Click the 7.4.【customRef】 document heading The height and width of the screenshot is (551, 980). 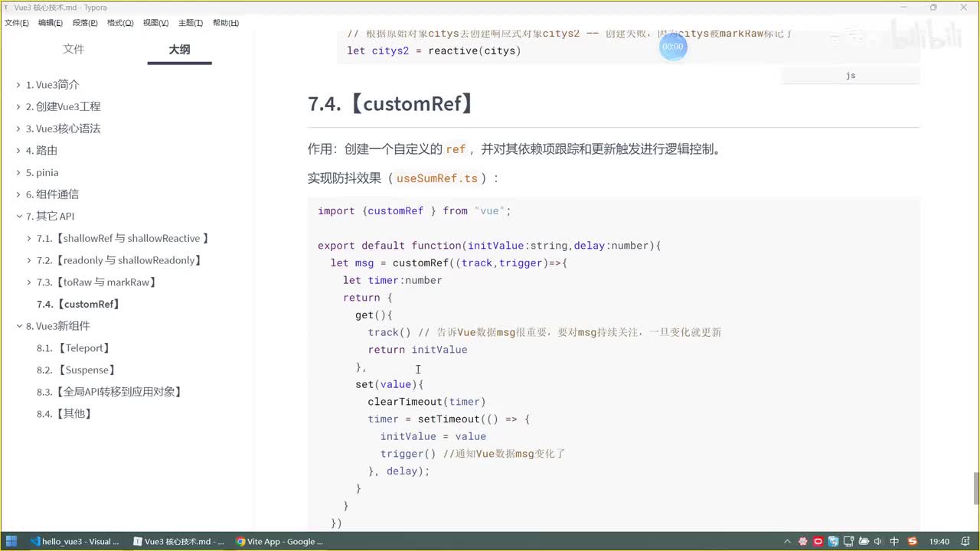click(391, 104)
